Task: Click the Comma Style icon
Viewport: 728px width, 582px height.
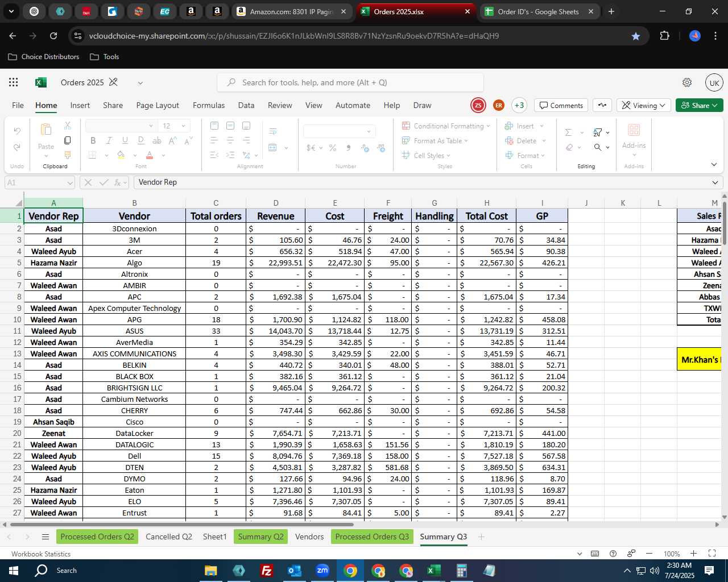Action: pyautogui.click(x=349, y=148)
